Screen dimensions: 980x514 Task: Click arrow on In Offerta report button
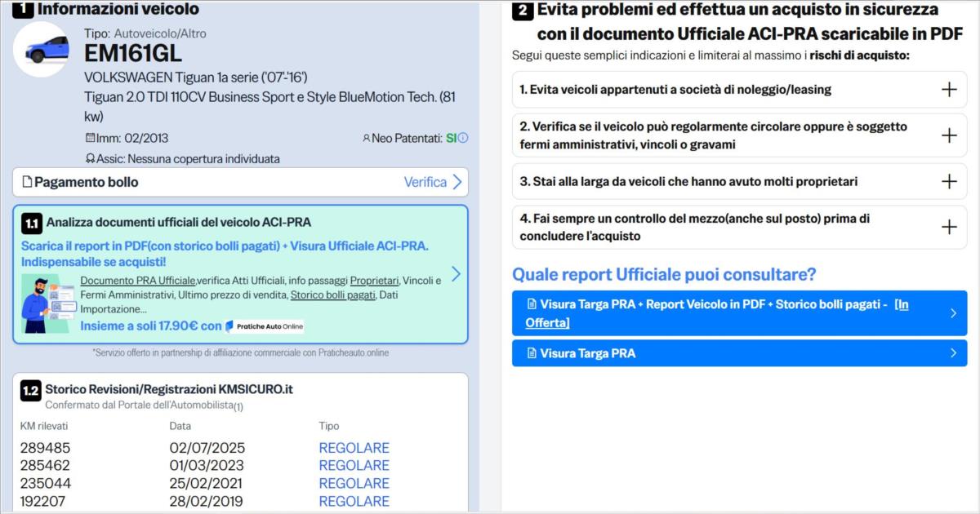tap(953, 313)
